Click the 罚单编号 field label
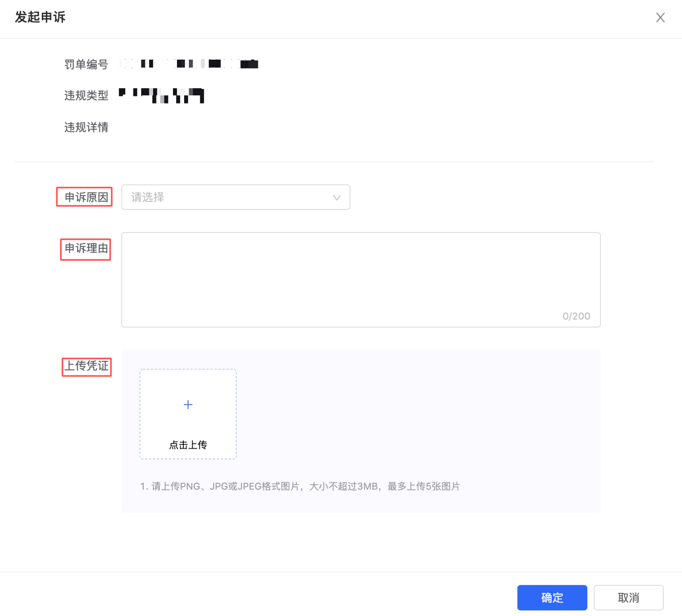Image resolution: width=682 pixels, height=616 pixels. [86, 64]
